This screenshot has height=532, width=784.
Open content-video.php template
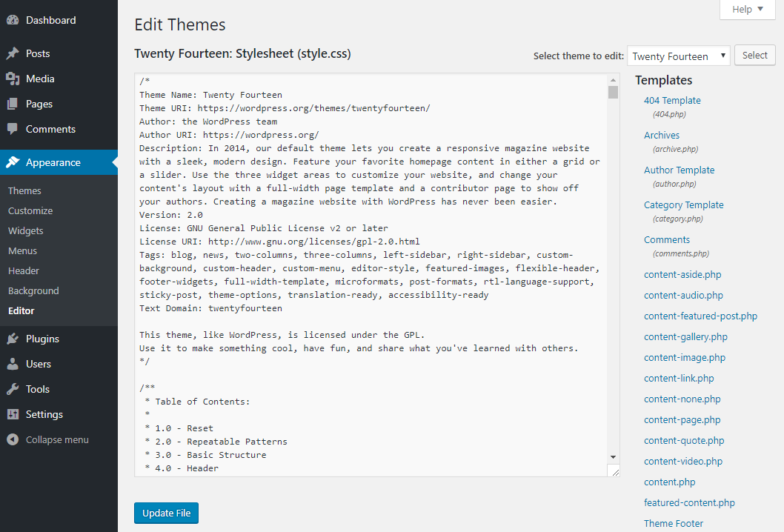click(x=683, y=461)
